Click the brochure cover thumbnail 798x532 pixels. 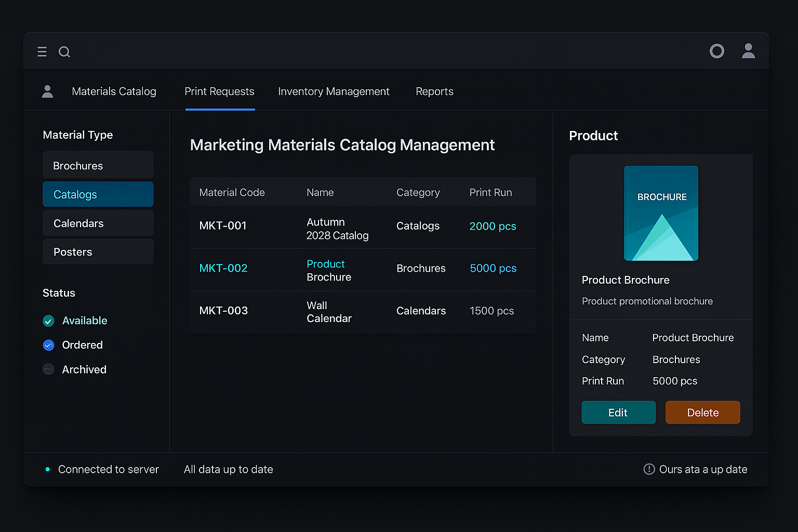click(x=661, y=213)
